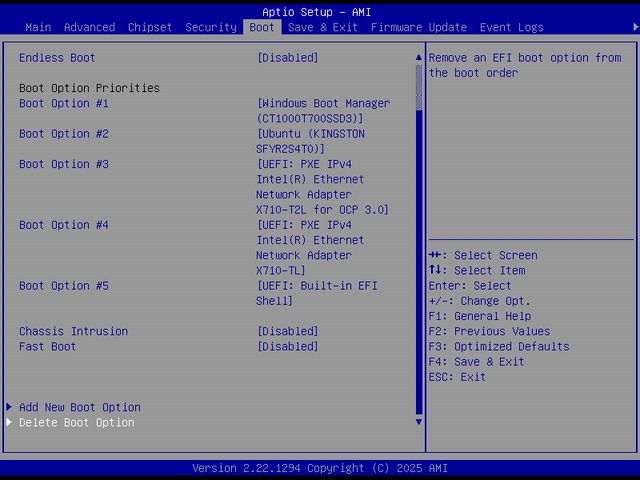Click ESC: Exit hint
The height and width of the screenshot is (480, 640).
457,377
